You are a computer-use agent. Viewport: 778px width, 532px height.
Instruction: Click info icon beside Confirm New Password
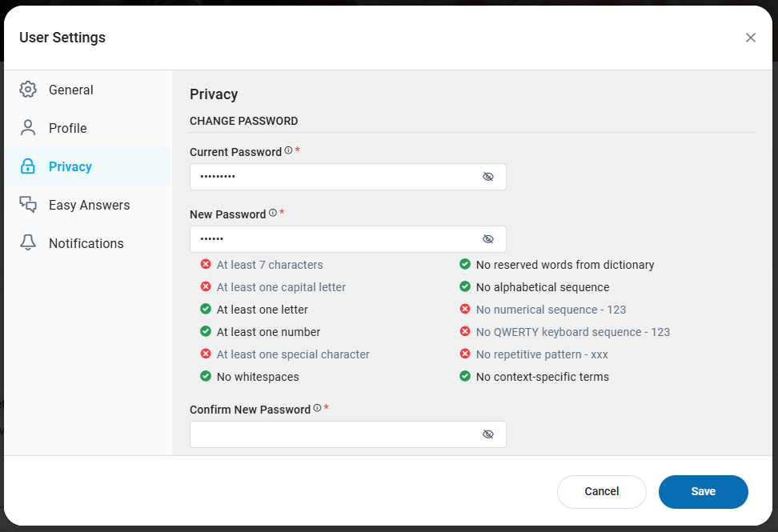(317, 408)
